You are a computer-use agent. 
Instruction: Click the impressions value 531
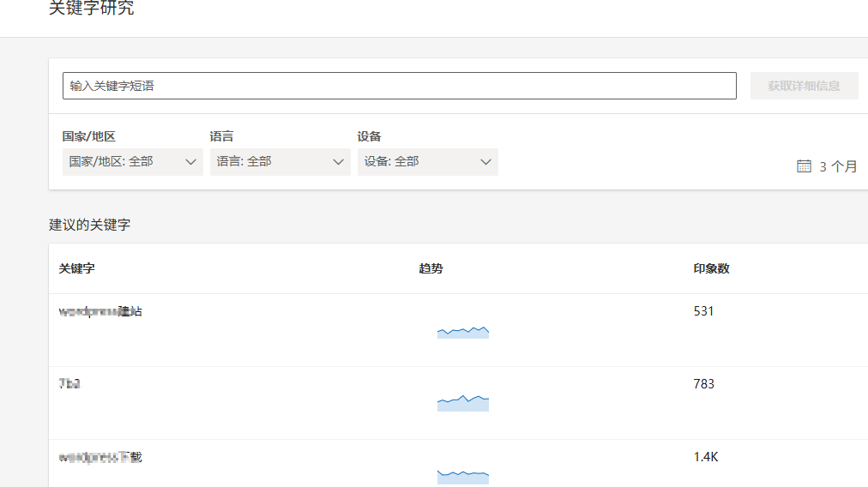pos(703,311)
